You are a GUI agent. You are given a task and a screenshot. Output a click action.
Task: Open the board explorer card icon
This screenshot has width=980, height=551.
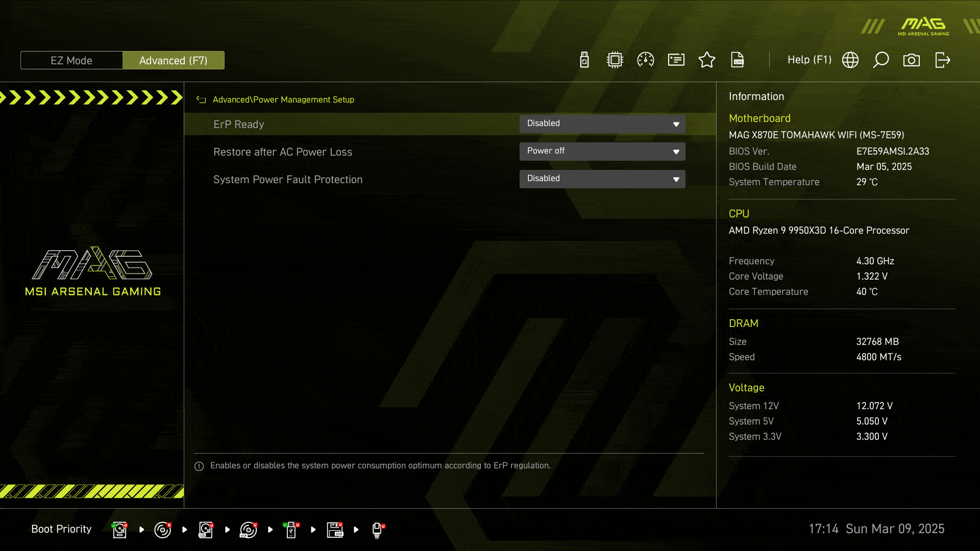click(676, 60)
